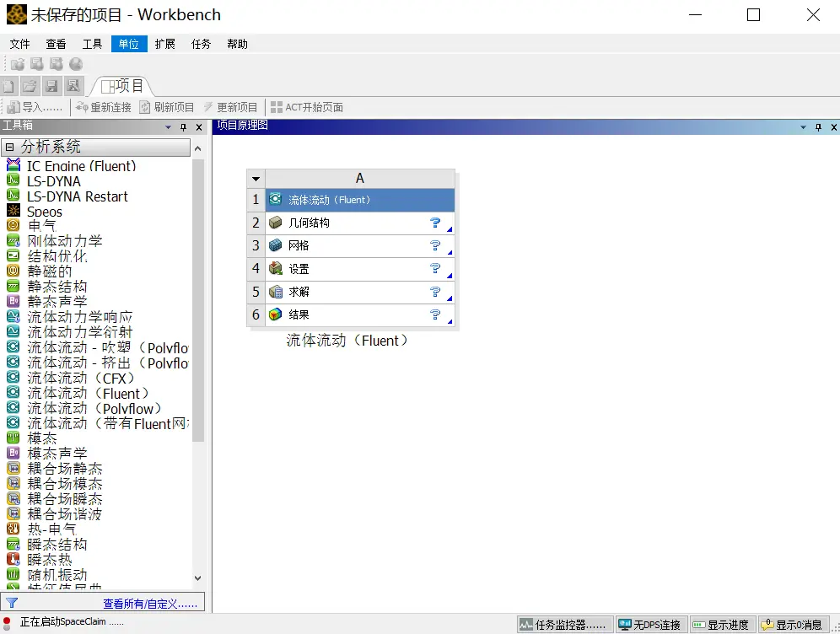
Task: Open the 任务 menu
Action: pyautogui.click(x=201, y=44)
